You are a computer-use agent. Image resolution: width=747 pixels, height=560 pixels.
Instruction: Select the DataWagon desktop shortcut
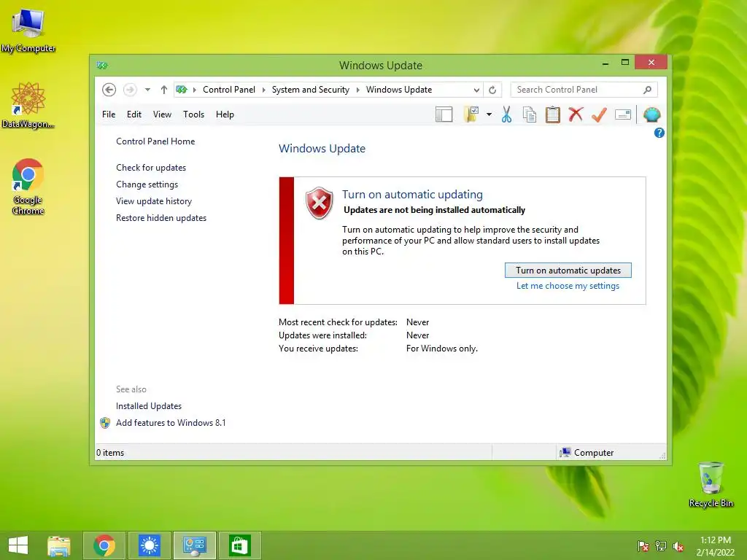click(28, 105)
